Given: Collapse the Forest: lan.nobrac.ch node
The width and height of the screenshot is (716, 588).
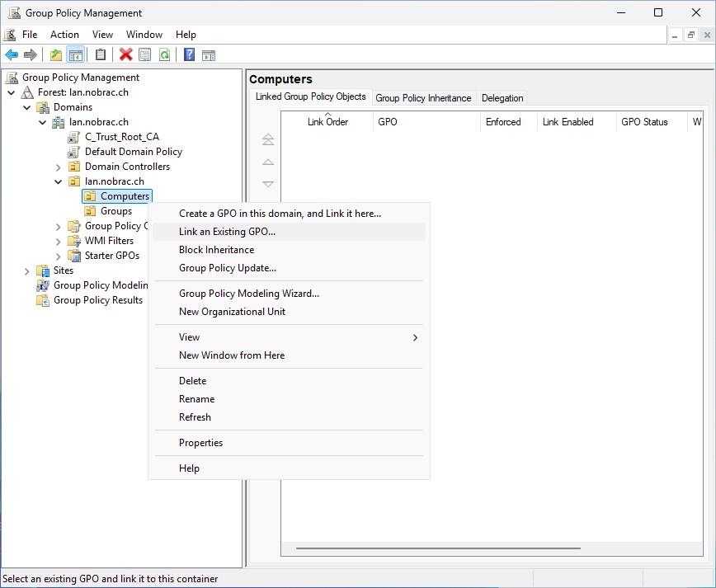Looking at the screenshot, I should (12, 92).
